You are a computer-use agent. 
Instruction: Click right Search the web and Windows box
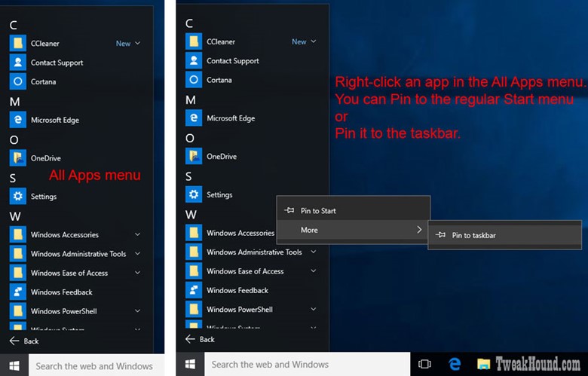coord(307,364)
